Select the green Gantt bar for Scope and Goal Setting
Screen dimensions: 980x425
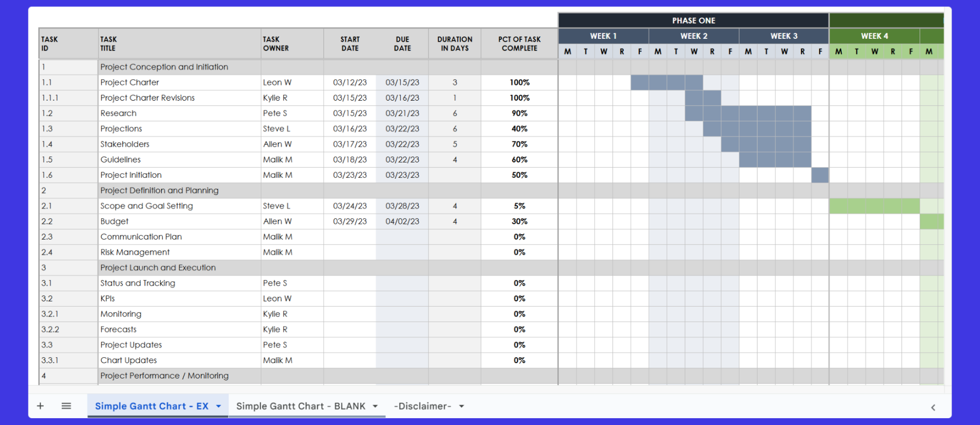875,206
